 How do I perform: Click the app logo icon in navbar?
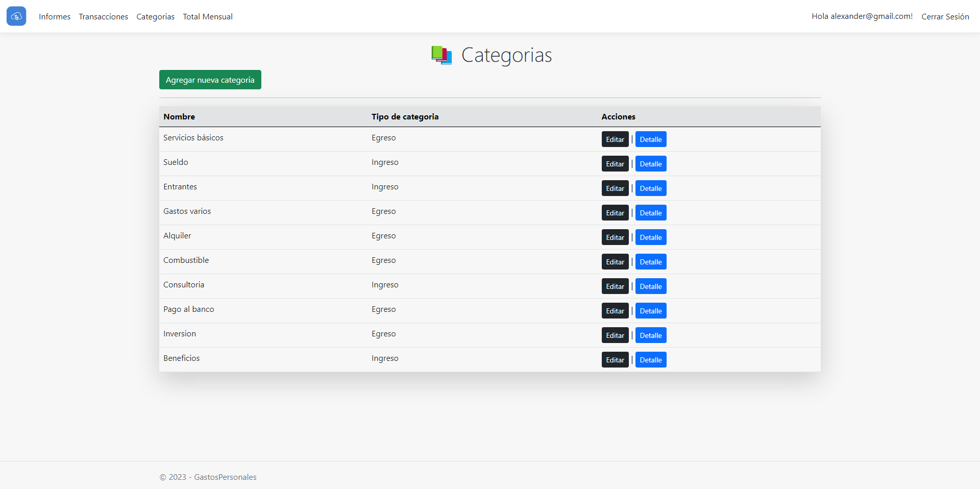(x=16, y=16)
